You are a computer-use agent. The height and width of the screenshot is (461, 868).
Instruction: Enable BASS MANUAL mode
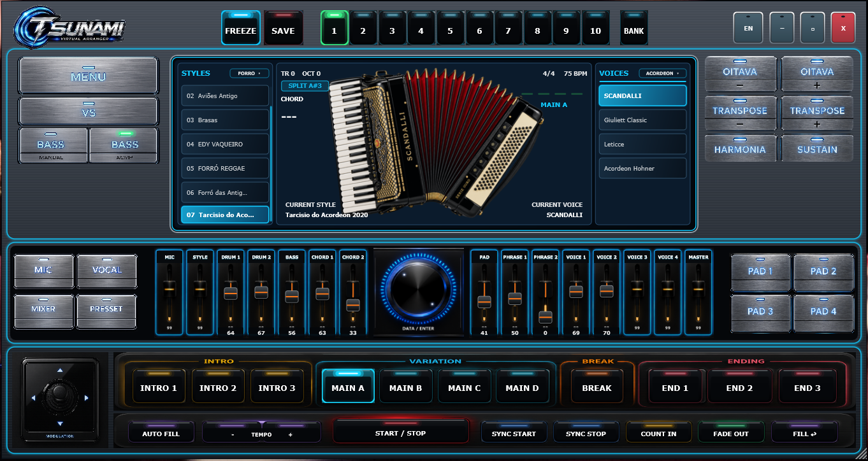53,145
